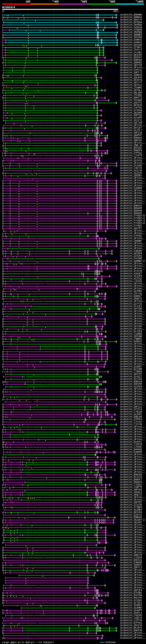This screenshot has height=644, width=146.
Task: Select the UniRef100_Q6MF87 label
Action: click(x=131, y=135)
